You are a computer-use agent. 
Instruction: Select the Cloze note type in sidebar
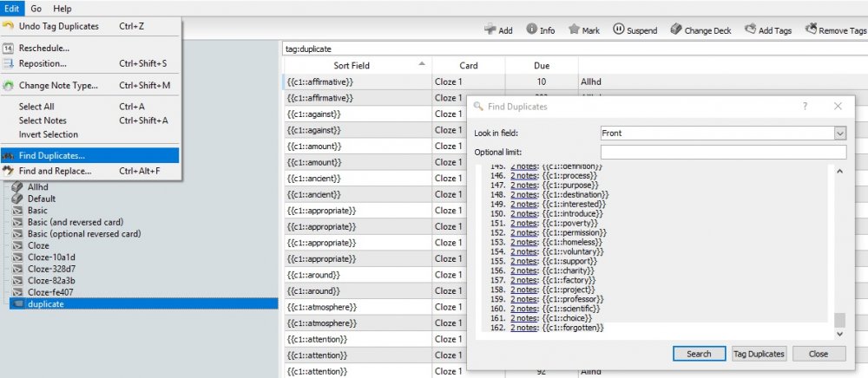38,245
